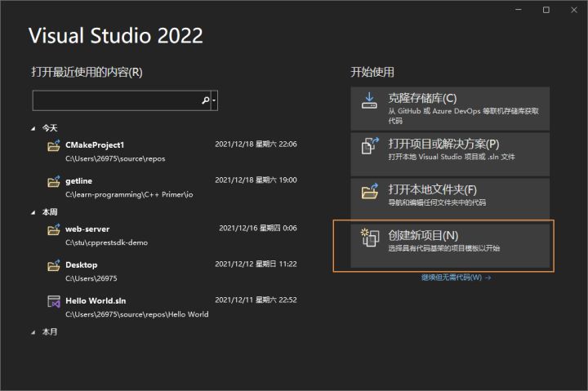Screen dimensions: 588x391
Task: Click the timestamp 2021/12/18 星期六 22:06
Action: (256, 144)
